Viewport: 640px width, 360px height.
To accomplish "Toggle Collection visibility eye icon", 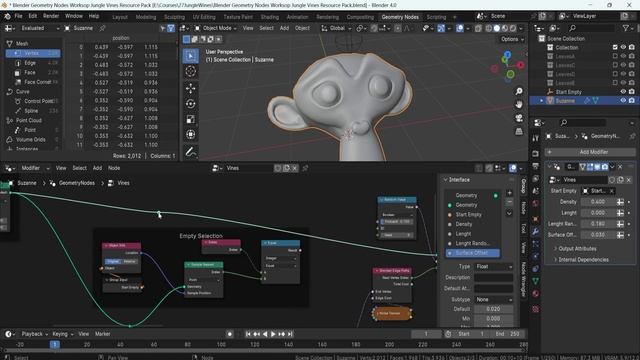I will pyautogui.click(x=623, y=47).
